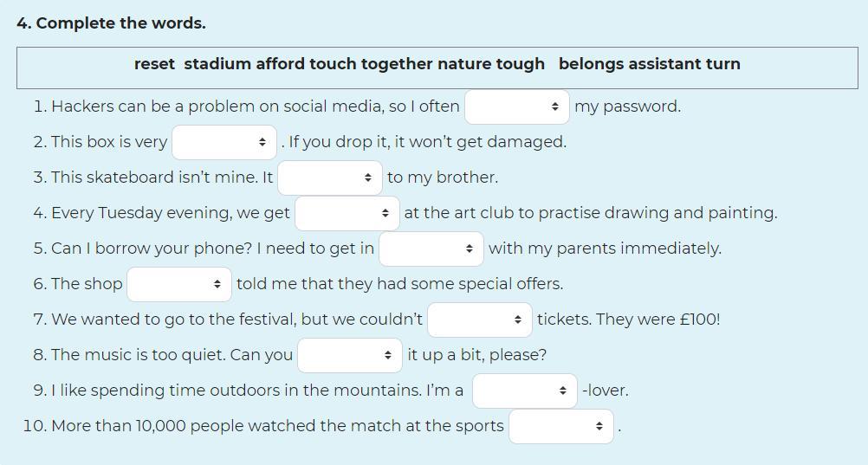Expand the dropdown after 'The shop'
The image size is (868, 465).
pos(179,284)
